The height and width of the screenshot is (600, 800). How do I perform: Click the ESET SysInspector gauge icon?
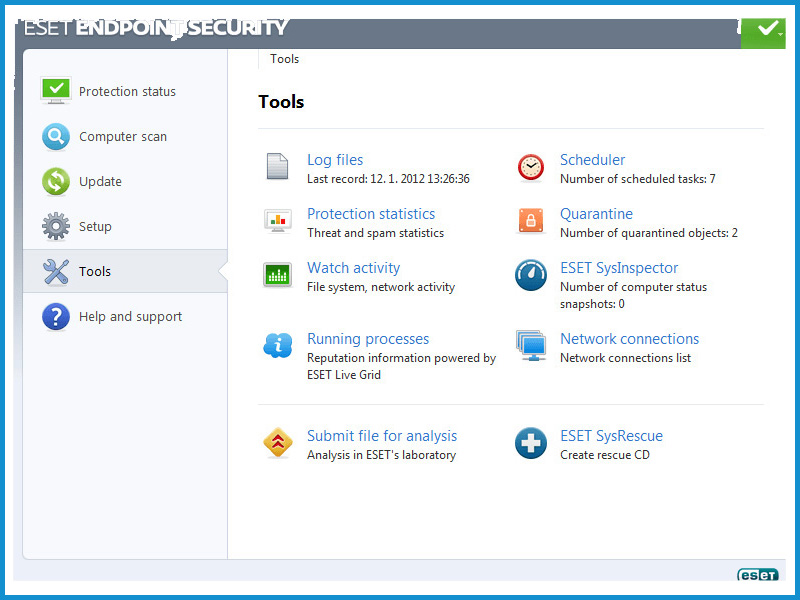[531, 275]
